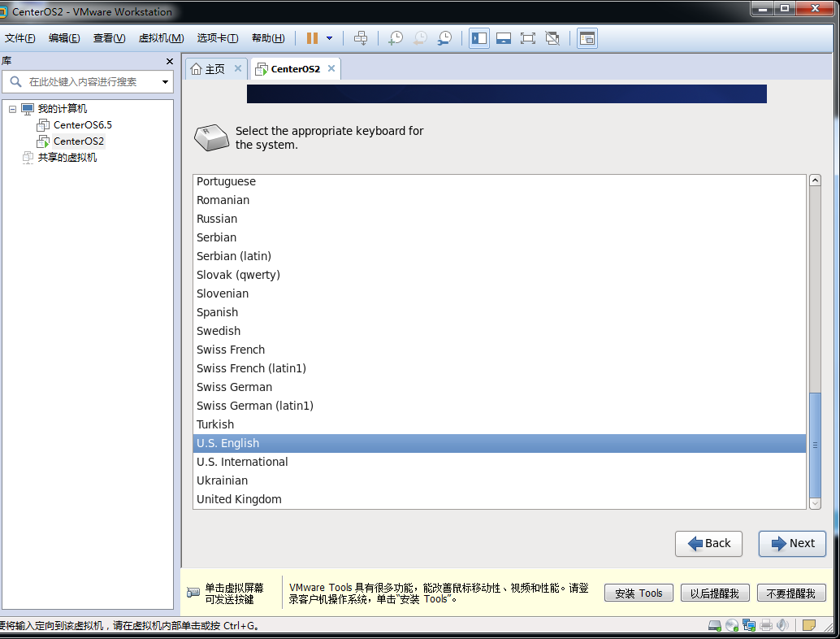Open the library search filter dropdown
The width and height of the screenshot is (840, 639).
pyautogui.click(x=165, y=82)
